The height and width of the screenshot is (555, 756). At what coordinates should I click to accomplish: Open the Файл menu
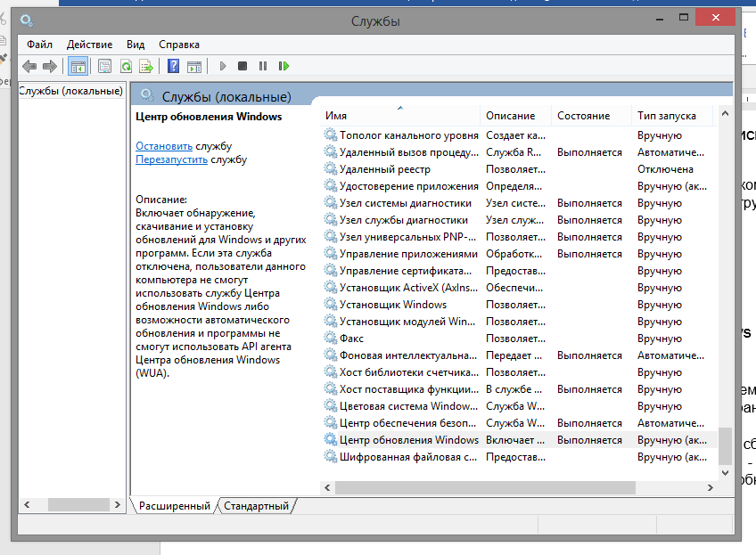(39, 45)
